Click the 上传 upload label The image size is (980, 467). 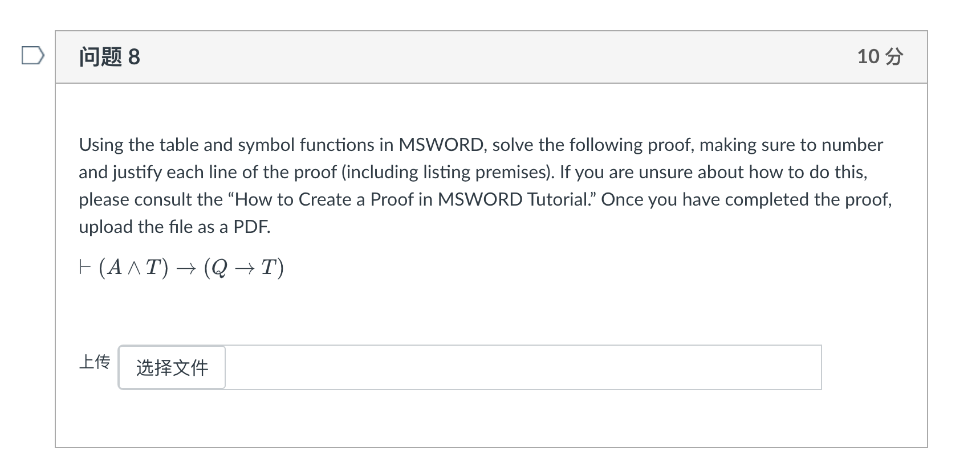(x=95, y=362)
